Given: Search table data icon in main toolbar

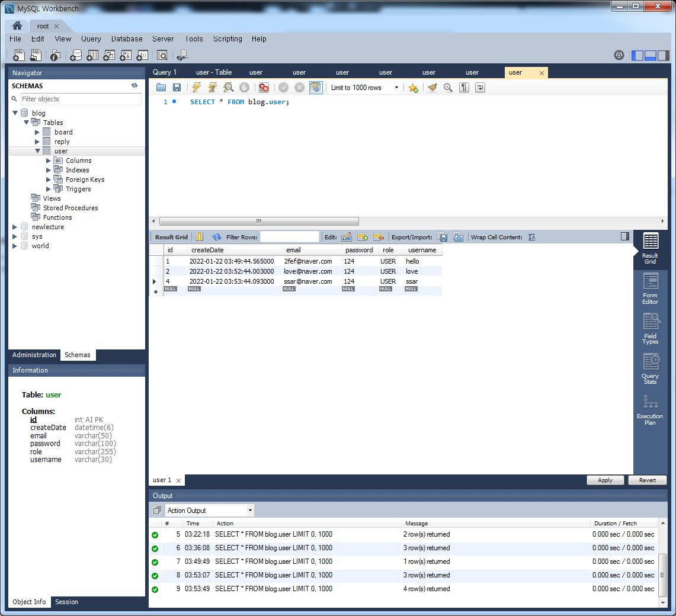Looking at the screenshot, I should coord(162,54).
